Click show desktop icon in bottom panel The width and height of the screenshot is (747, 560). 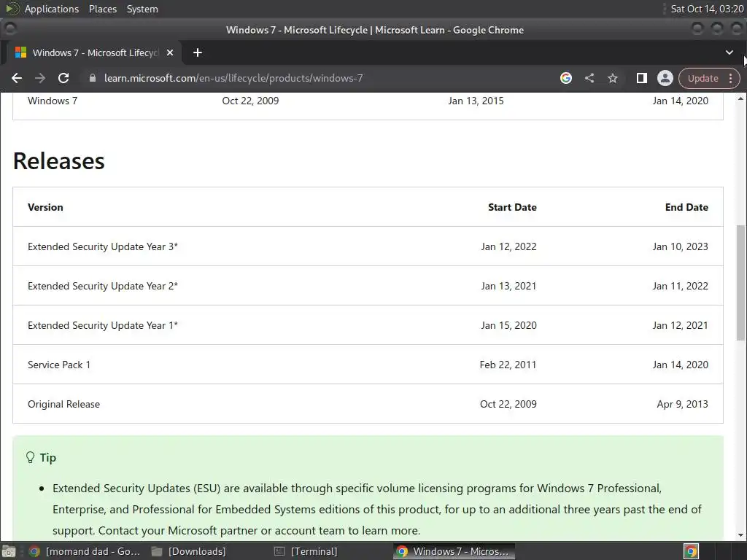pyautogui.click(x=9, y=551)
